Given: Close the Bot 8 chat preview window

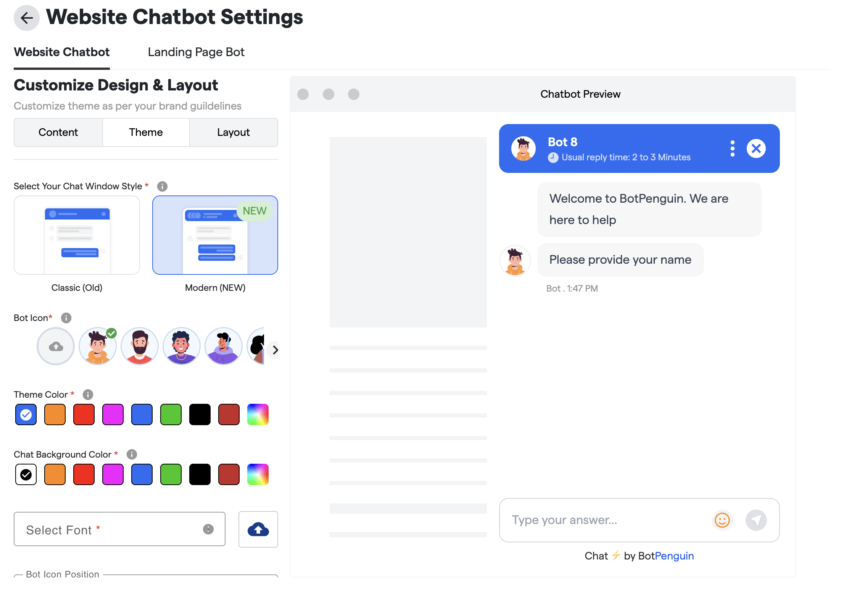Looking at the screenshot, I should point(756,148).
